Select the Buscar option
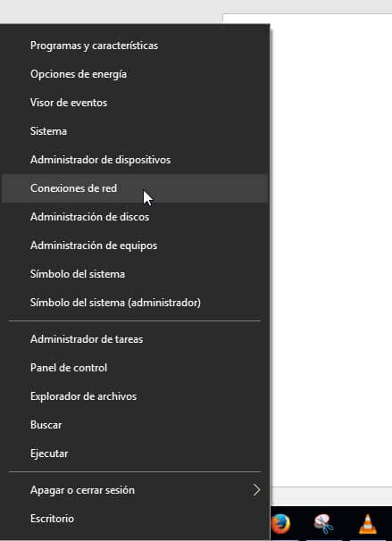 click(x=135, y=425)
